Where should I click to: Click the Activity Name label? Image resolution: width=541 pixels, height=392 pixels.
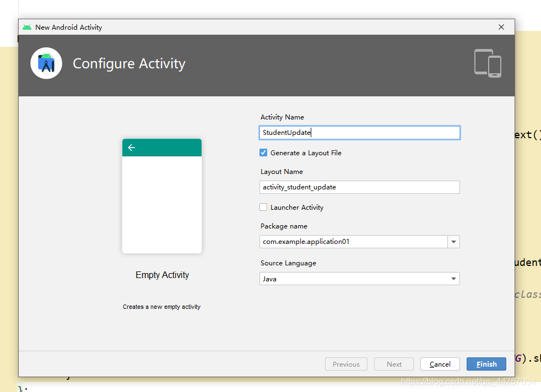[282, 117]
